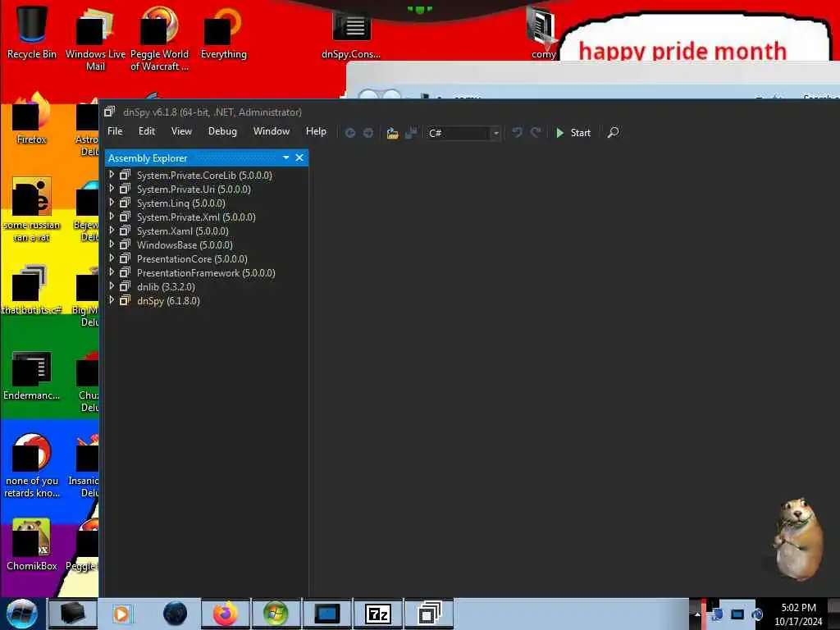
Task: Expand the dnSpy (6.1.8.0) node
Action: click(112, 299)
